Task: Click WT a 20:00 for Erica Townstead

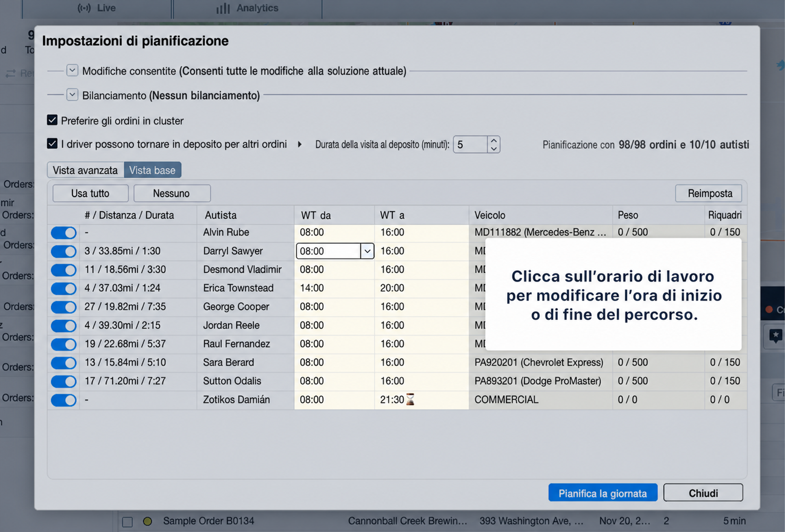Action: tap(422, 288)
